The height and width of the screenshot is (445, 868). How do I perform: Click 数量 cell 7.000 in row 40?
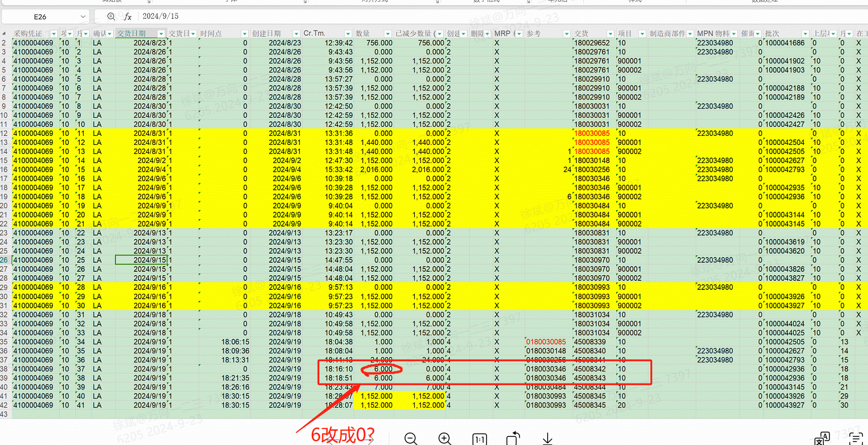tap(374, 387)
